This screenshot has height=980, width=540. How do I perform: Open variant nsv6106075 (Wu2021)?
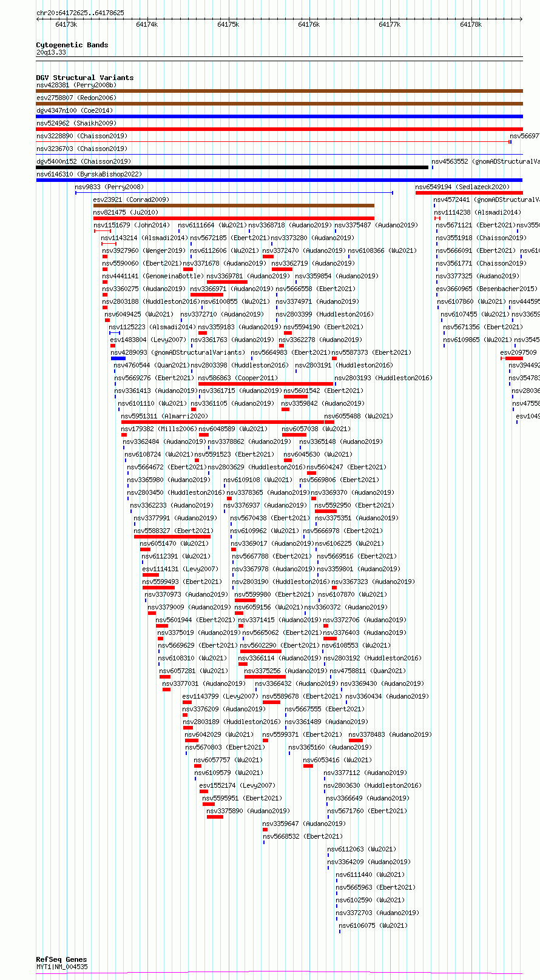click(x=373, y=925)
